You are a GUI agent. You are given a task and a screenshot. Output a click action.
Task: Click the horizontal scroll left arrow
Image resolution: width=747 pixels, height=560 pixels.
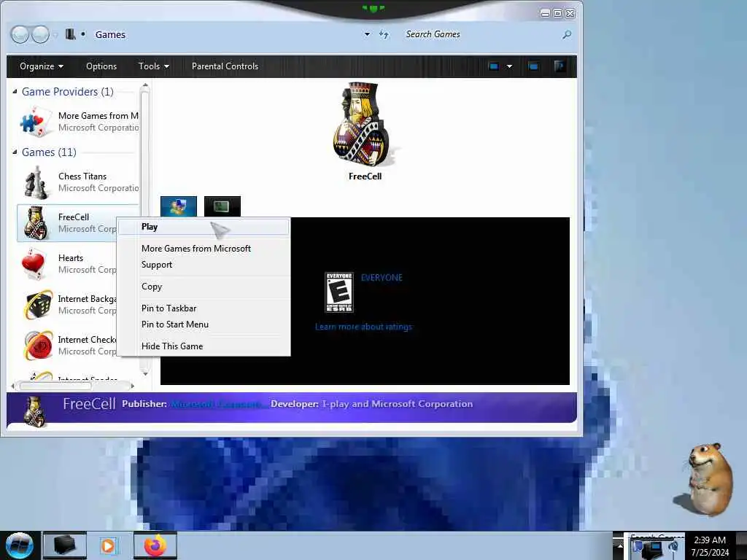click(13, 386)
